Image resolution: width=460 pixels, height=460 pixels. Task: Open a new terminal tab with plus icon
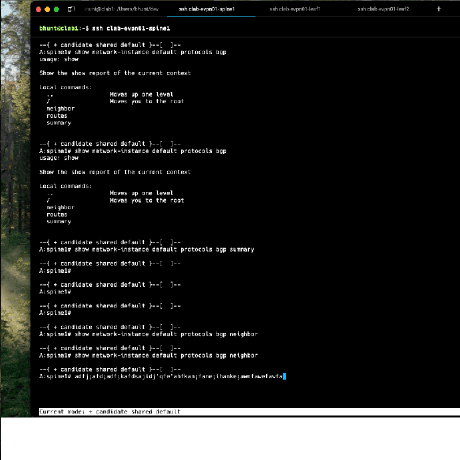(x=439, y=9)
